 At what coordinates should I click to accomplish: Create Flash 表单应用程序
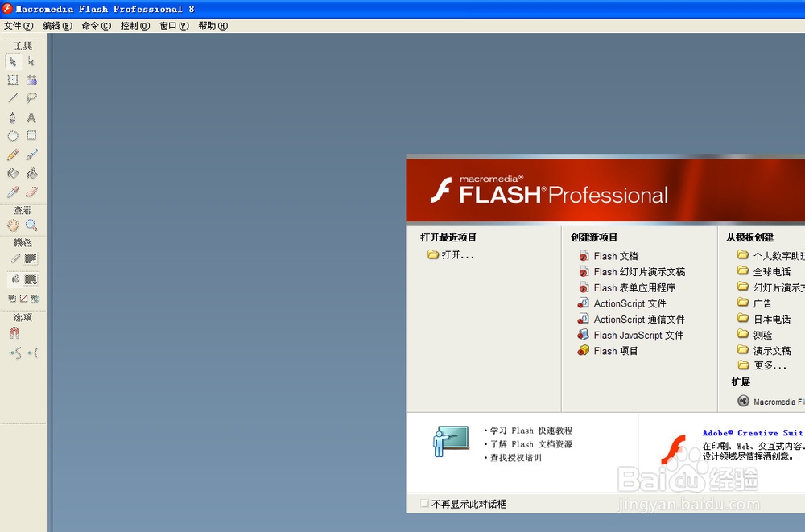tap(627, 287)
